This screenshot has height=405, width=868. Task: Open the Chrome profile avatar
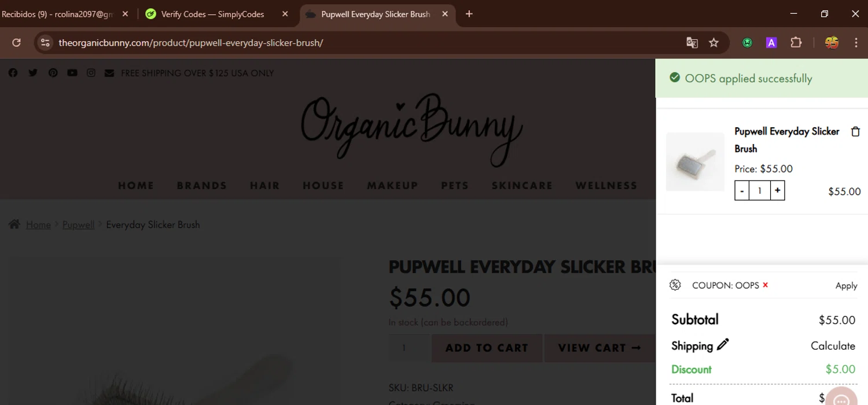(832, 42)
